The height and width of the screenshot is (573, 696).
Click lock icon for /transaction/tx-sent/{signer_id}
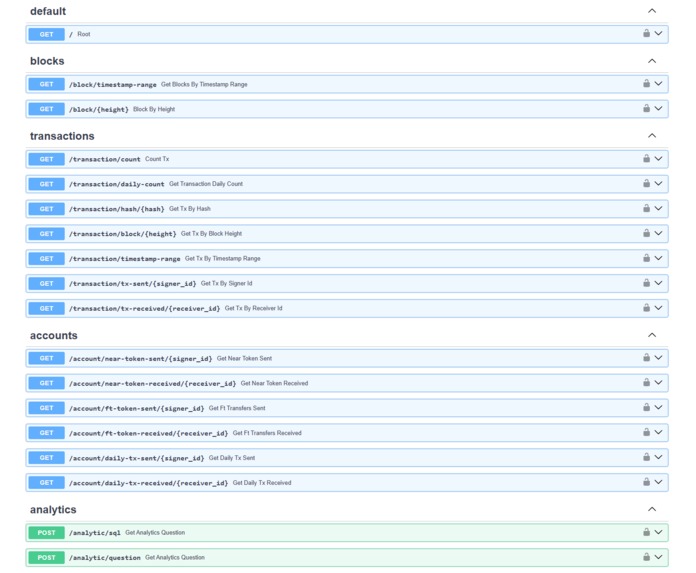click(646, 283)
